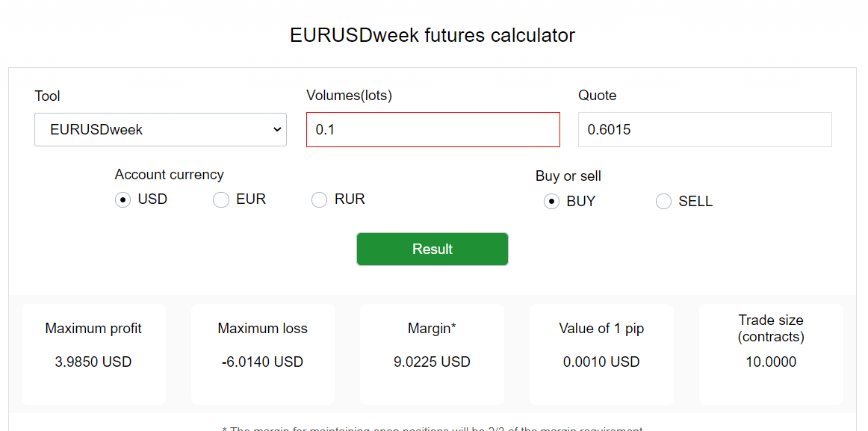Focus the Volumes(lots) input field
The width and height of the screenshot is (868, 431).
click(x=433, y=129)
